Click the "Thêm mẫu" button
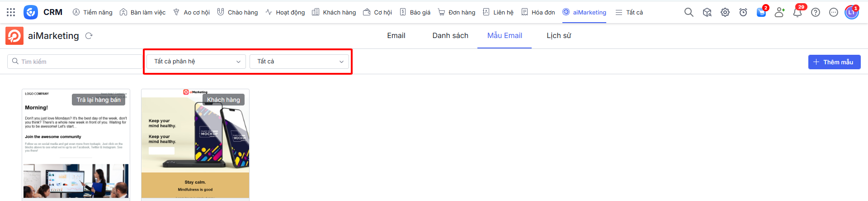This screenshot has width=868, height=201. click(x=834, y=62)
